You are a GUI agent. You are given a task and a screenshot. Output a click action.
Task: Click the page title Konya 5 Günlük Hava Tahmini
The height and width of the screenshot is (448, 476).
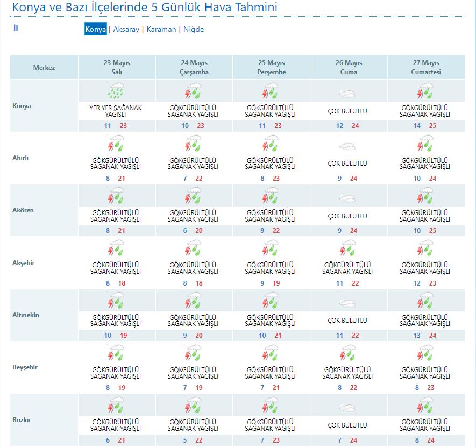tap(145, 8)
